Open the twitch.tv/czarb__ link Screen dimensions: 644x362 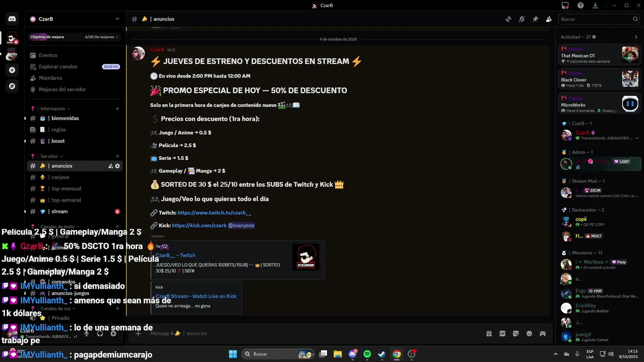(214, 213)
